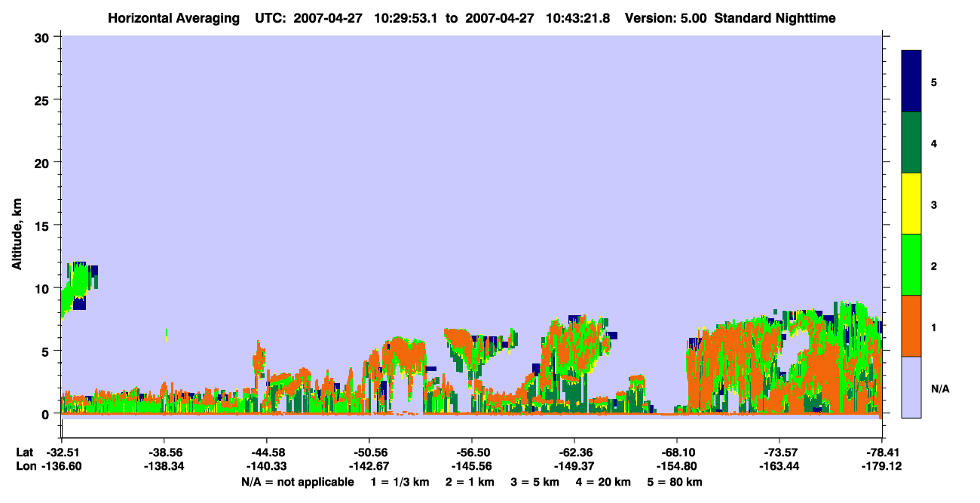Click the legend text '4 = 20 km'
Screen dimensions: 980x503
[602, 482]
